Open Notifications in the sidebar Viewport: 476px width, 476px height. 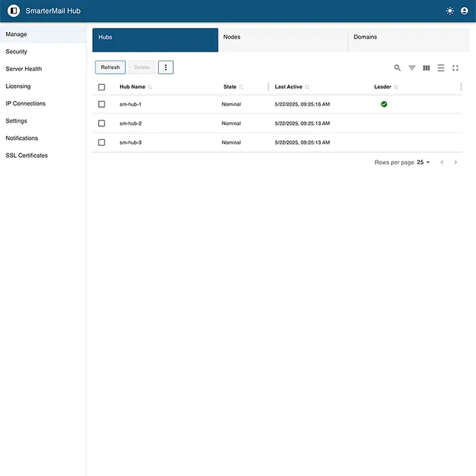[x=43, y=138]
